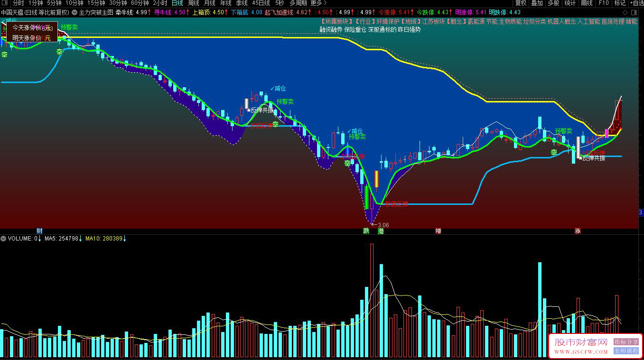The image size is (644, 360).
Task: Expand the VOLUME indicator dropdown arrow
Action: (x=4, y=238)
